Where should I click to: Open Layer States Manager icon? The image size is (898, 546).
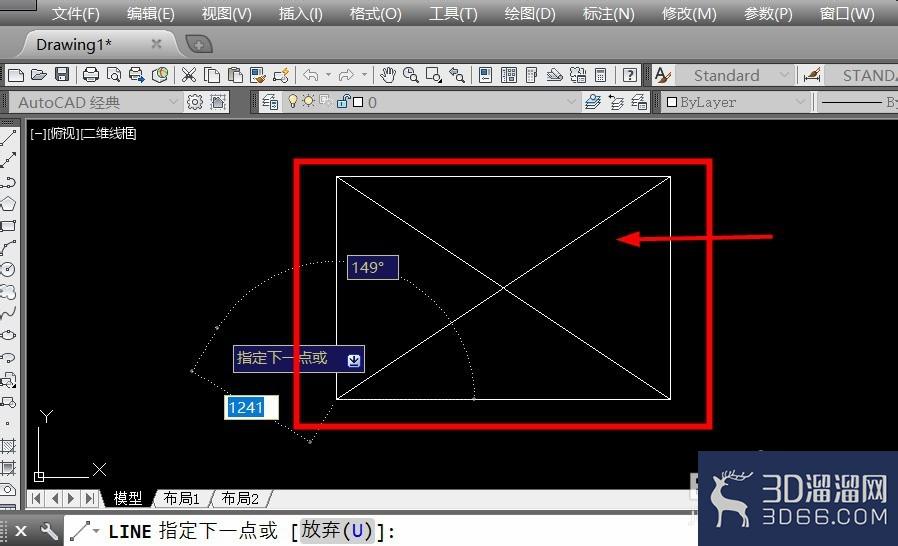point(639,102)
